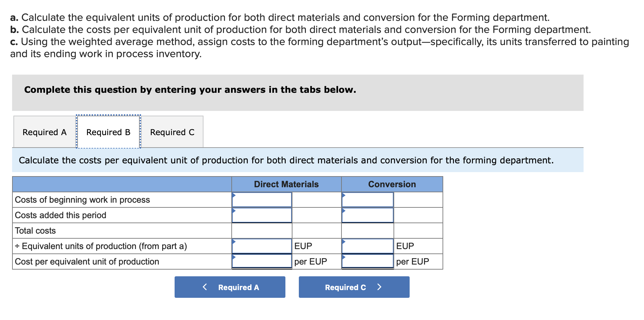Click the blue marker on Costs of beginning work cell
Image resolution: width=644 pixels, height=320 pixels.
pyautogui.click(x=233, y=194)
